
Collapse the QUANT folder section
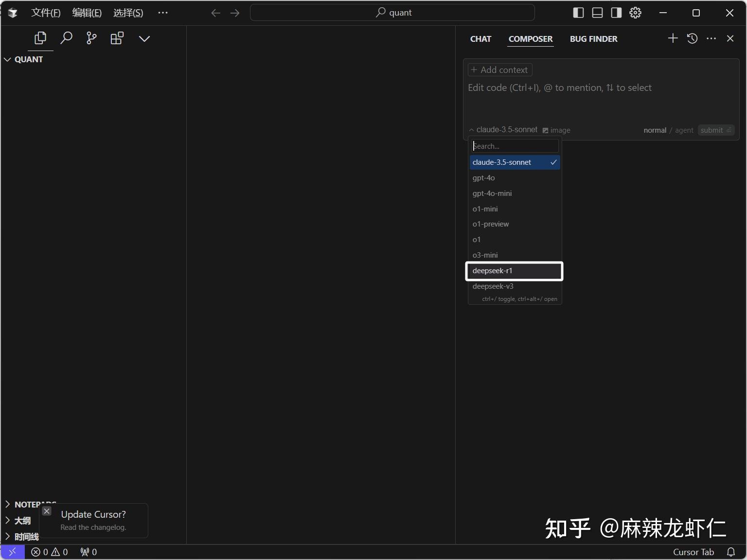8,59
